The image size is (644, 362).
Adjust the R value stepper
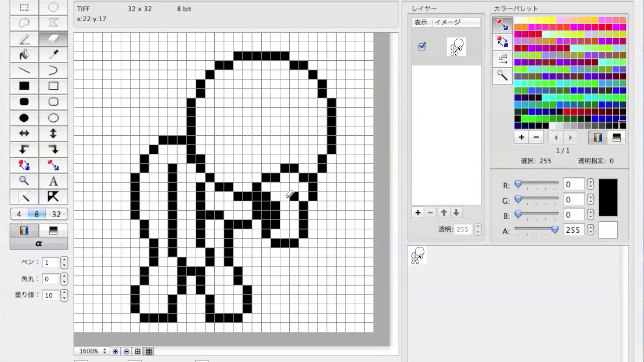click(x=591, y=185)
